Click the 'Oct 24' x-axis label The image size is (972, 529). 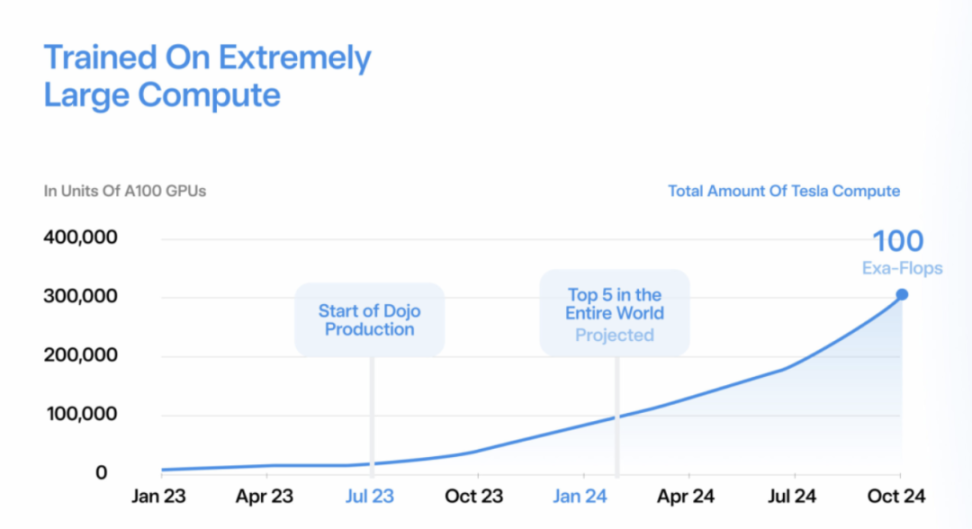click(896, 496)
